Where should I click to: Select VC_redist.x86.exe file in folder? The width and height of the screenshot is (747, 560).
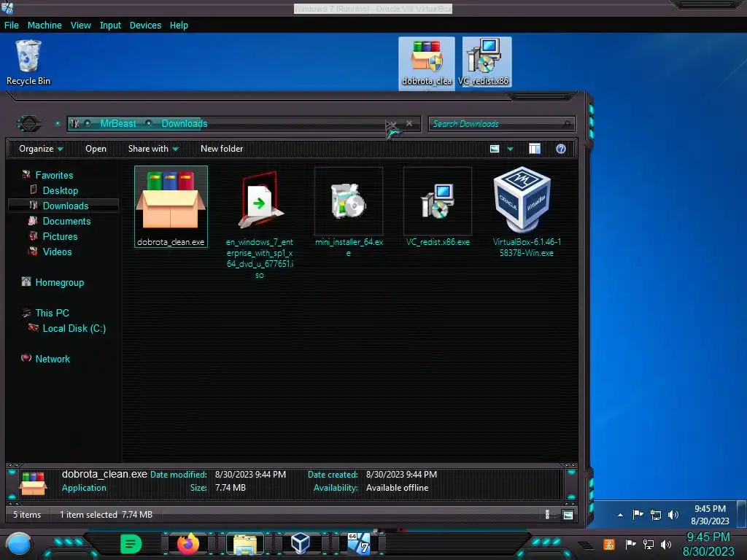coord(438,207)
